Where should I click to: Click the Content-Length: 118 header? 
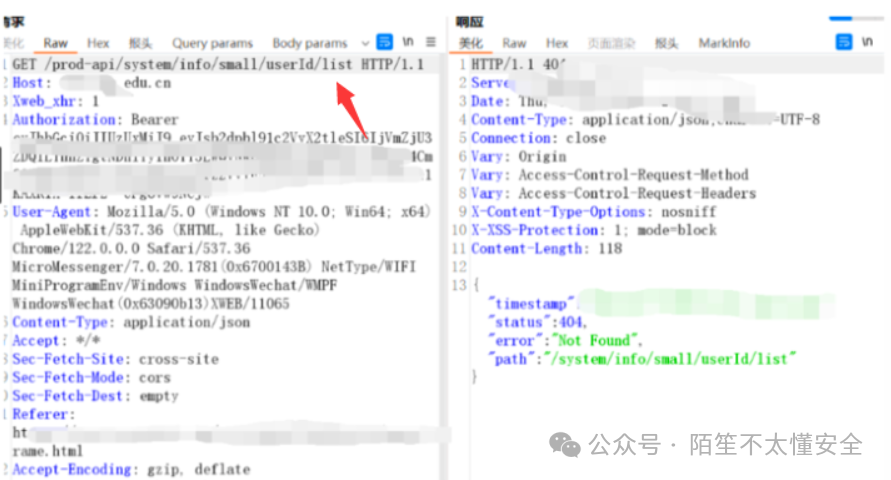pyautogui.click(x=547, y=249)
